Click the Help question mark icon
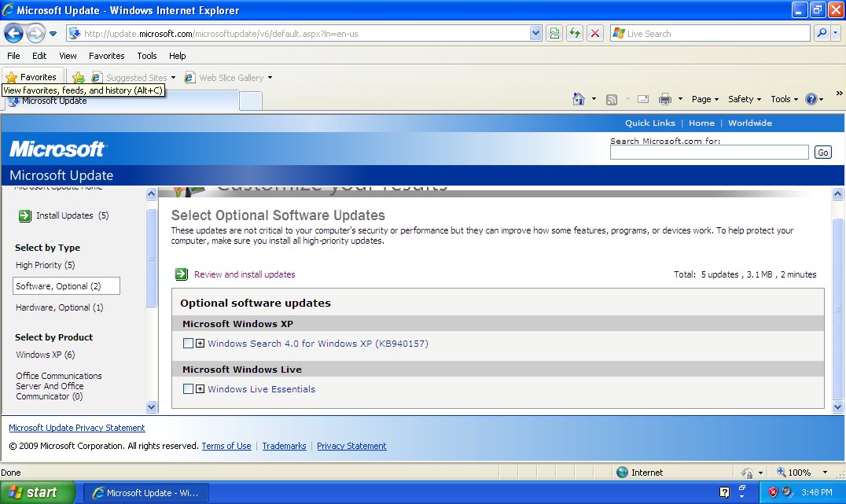The width and height of the screenshot is (846, 504). [811, 99]
